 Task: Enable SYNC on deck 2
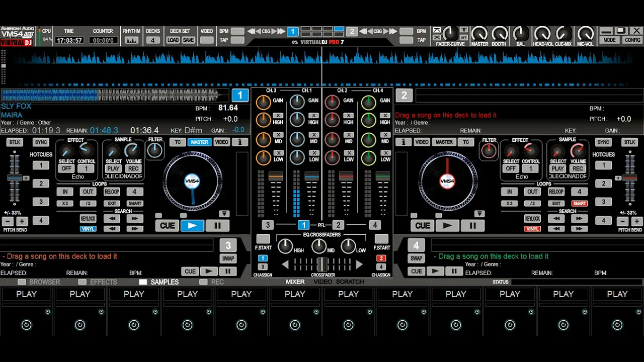[x=603, y=142]
